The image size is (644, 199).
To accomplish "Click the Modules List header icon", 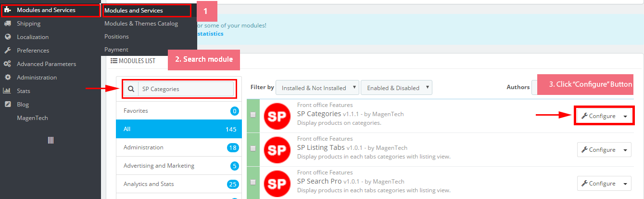I will 114,61.
